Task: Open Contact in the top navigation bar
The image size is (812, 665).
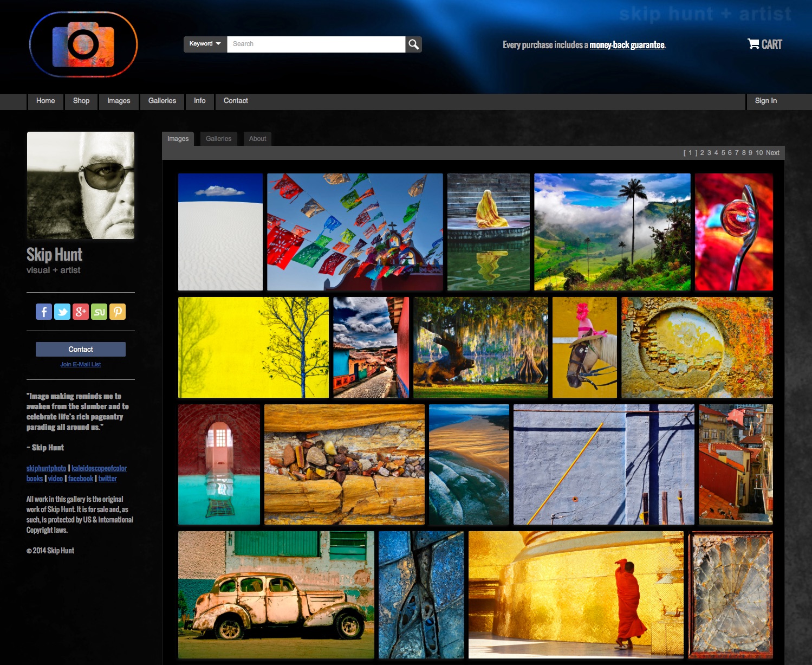Action: 236,101
